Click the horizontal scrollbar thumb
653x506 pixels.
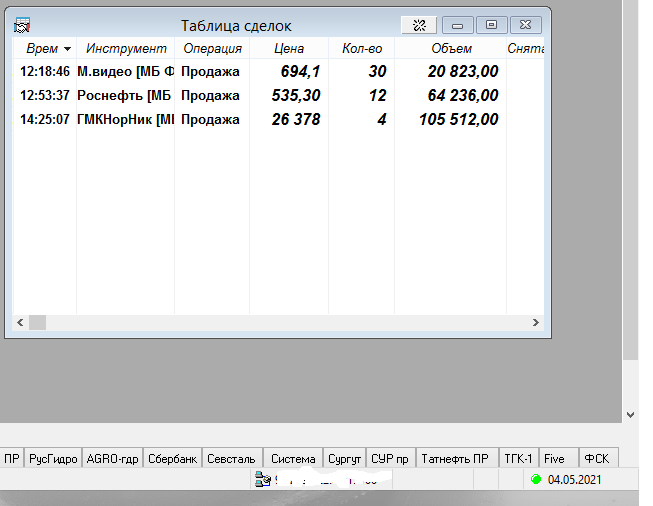tap(37, 322)
